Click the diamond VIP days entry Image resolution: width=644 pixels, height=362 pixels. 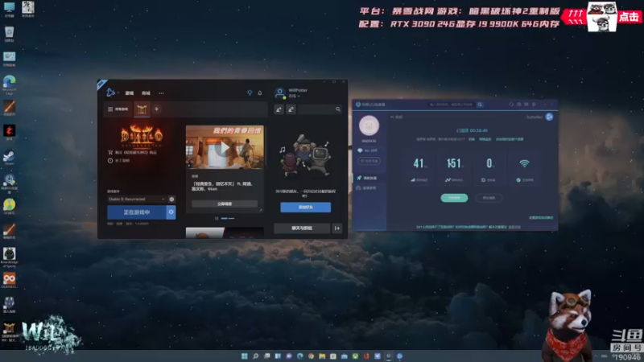pyautogui.click(x=368, y=150)
